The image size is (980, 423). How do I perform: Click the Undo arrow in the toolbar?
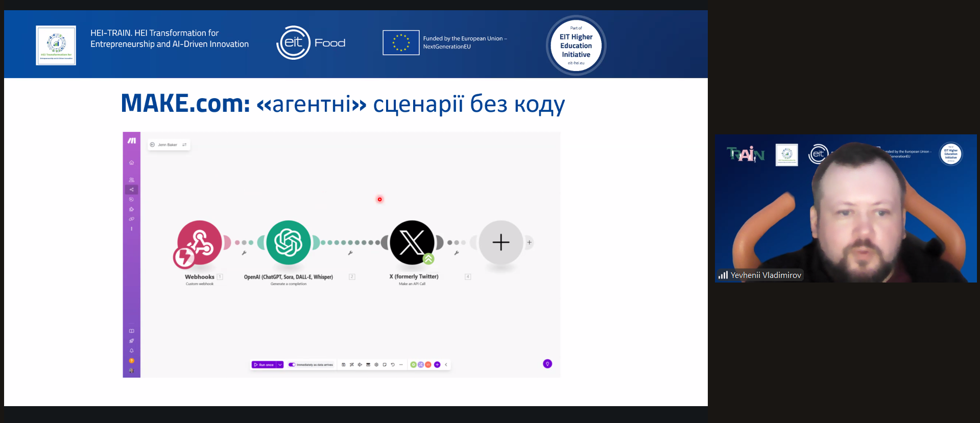393,365
